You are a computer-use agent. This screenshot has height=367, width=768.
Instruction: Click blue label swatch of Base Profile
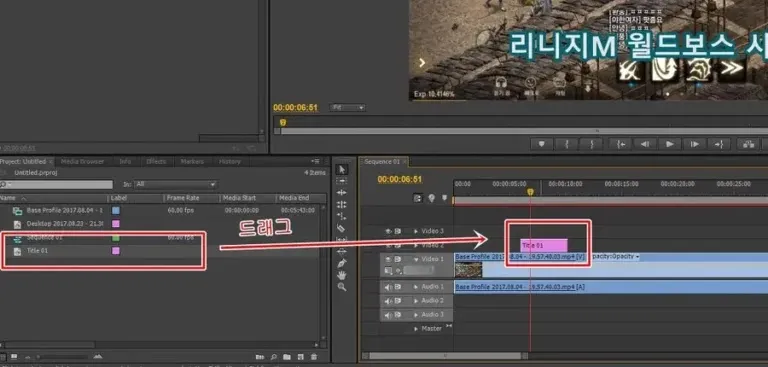tap(116, 210)
